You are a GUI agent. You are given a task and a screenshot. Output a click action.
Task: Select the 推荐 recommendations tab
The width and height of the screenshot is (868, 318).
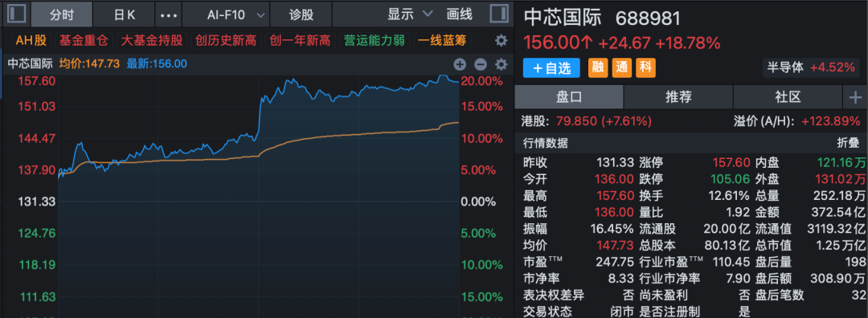tap(678, 98)
